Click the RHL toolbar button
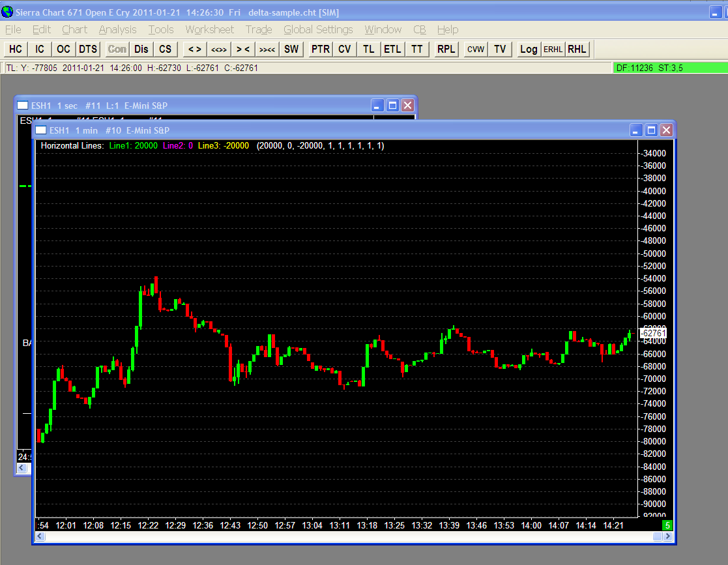Viewport: 728px width, 565px height. 577,50
